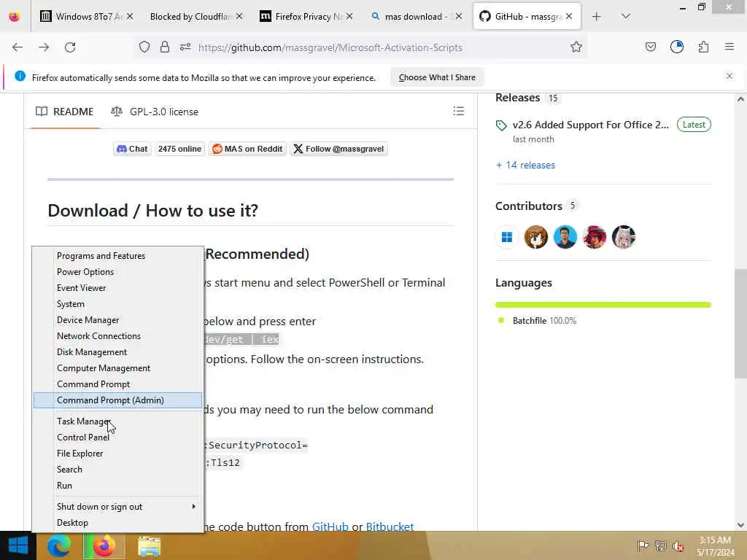The height and width of the screenshot is (560, 747).
Task: Click the muted volume tray icon
Action: [678, 545]
